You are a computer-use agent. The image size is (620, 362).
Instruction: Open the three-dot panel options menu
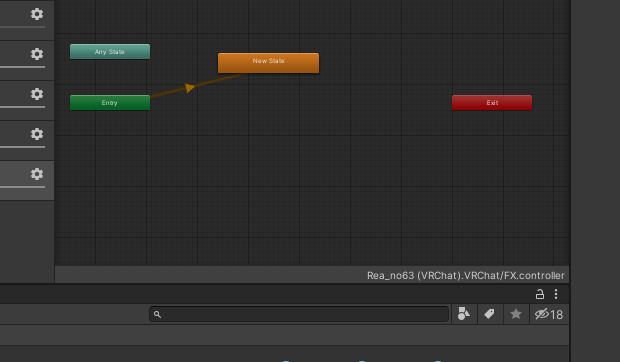coord(556,294)
